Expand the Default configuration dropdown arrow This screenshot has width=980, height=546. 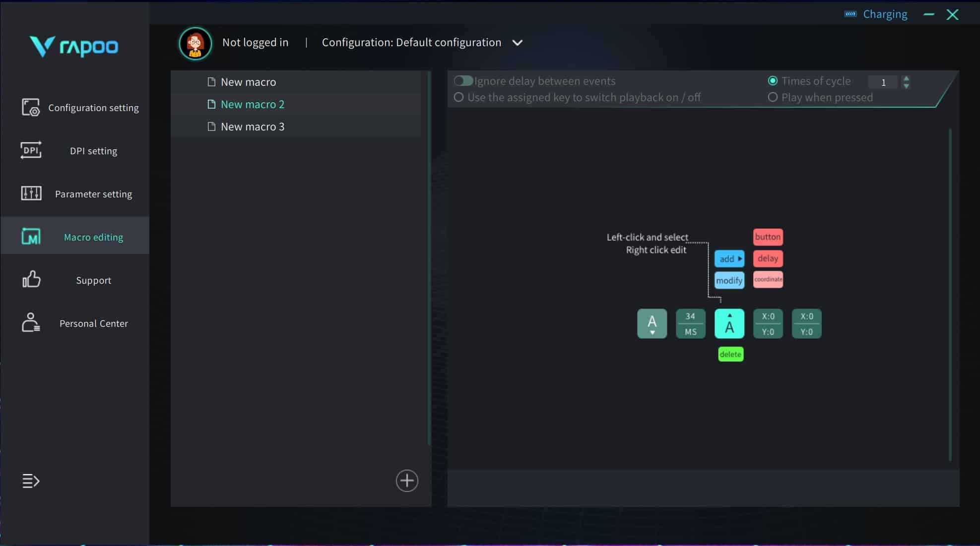tap(517, 43)
